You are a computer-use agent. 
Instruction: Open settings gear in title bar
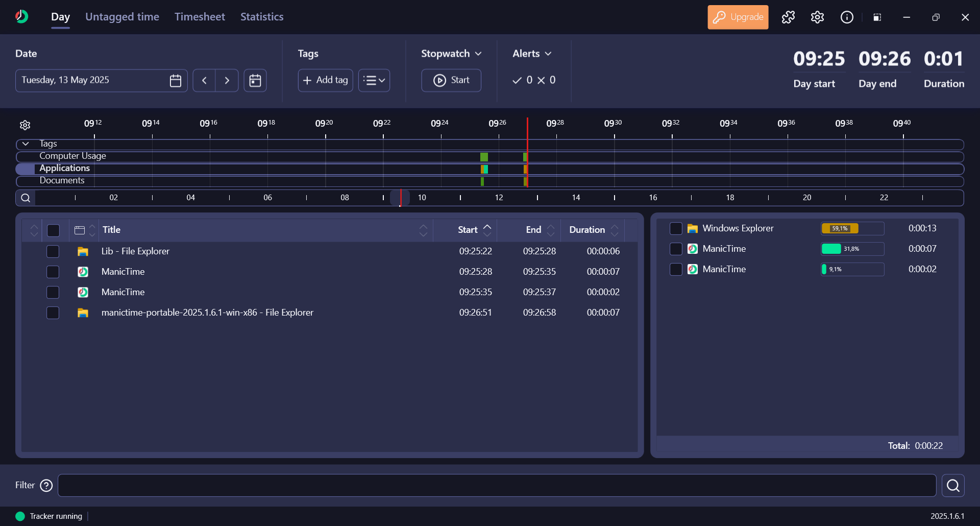pyautogui.click(x=817, y=17)
